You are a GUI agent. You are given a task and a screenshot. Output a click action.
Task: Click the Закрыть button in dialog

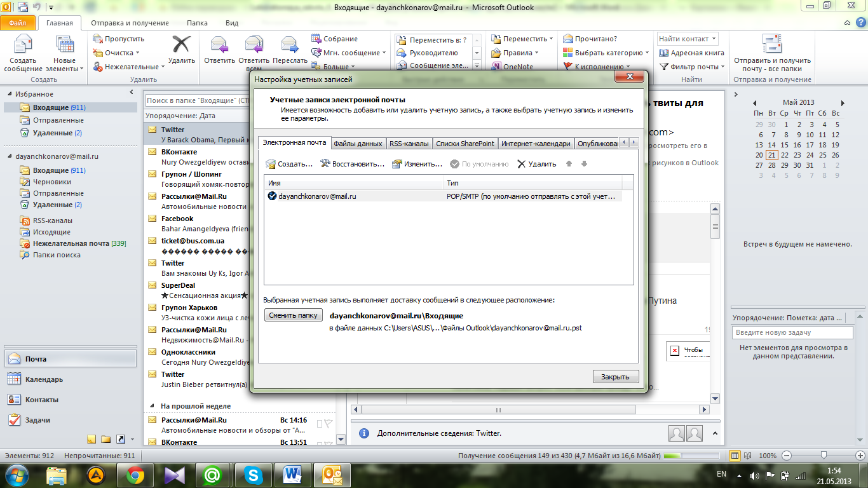click(615, 377)
